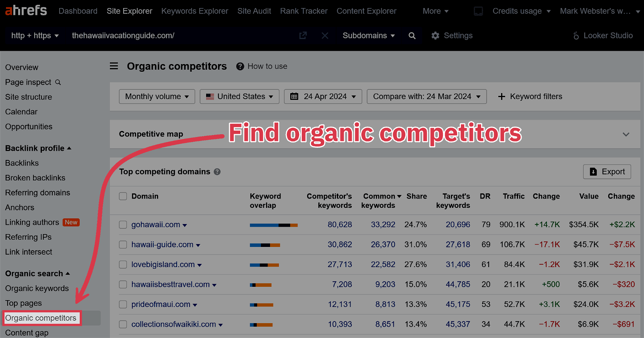The width and height of the screenshot is (644, 338).
Task: Open the notifications monitor icon
Action: point(478,11)
